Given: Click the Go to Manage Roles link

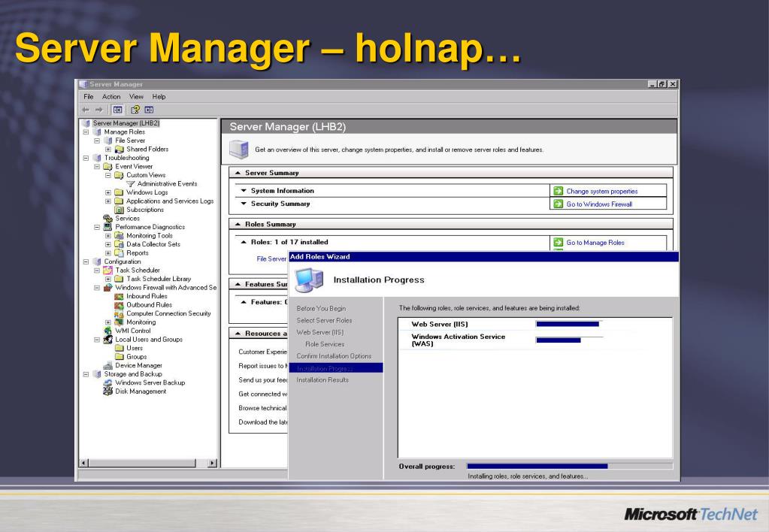Looking at the screenshot, I should [x=595, y=242].
